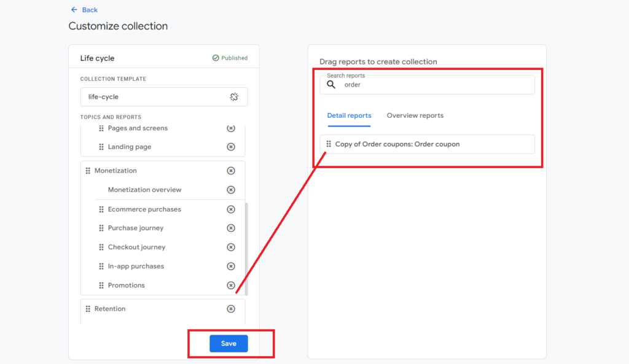Image resolution: width=629 pixels, height=364 pixels.
Task: Select the Checkout journey report item
Action: pyautogui.click(x=136, y=247)
